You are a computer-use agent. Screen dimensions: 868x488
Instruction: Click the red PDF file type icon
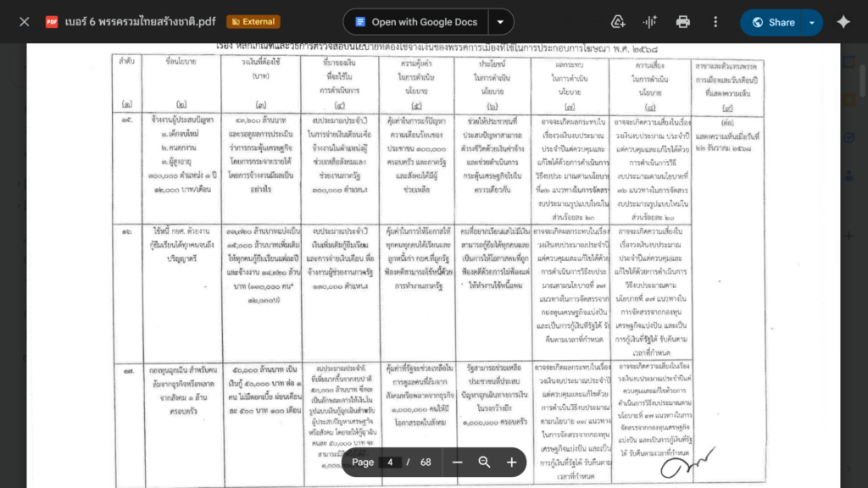click(52, 22)
